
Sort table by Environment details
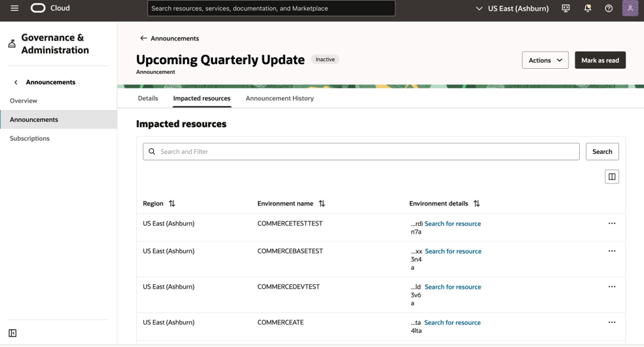[476, 203]
